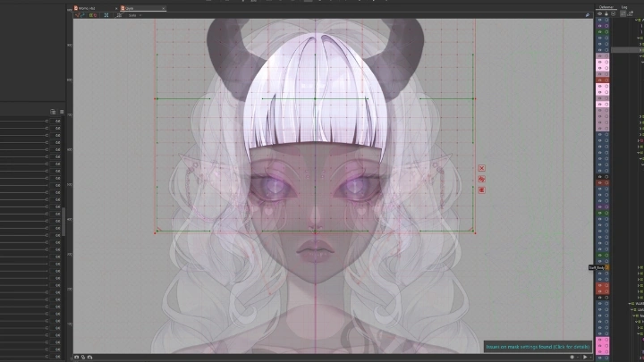The height and width of the screenshot is (362, 644).
Task: Toggle visibility eye on the topmost deformer row
Action: coord(599,20)
